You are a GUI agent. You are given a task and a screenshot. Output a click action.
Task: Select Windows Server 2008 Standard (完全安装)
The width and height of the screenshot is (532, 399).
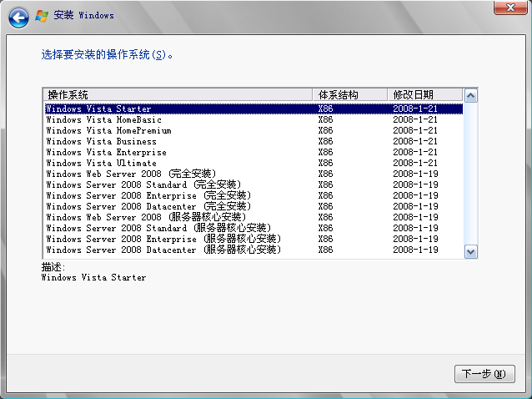pyautogui.click(x=253, y=184)
